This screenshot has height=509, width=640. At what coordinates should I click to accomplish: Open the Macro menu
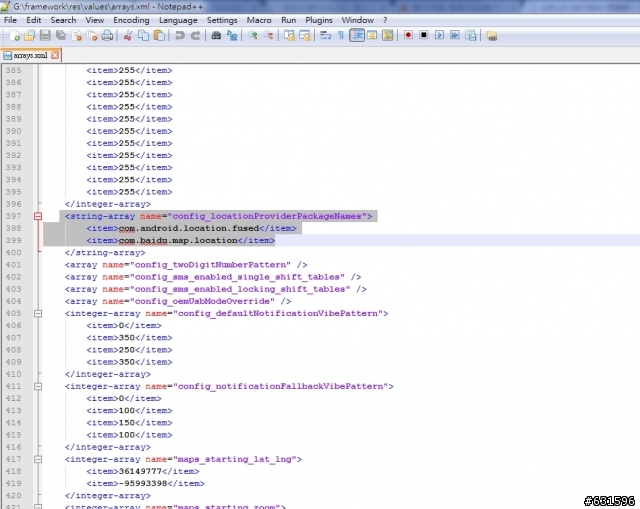pyautogui.click(x=259, y=20)
